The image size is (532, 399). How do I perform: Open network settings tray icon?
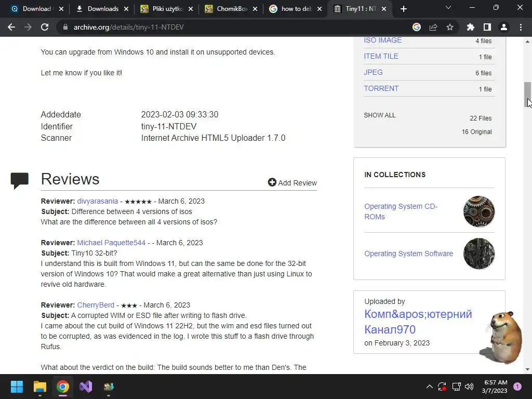(456, 387)
